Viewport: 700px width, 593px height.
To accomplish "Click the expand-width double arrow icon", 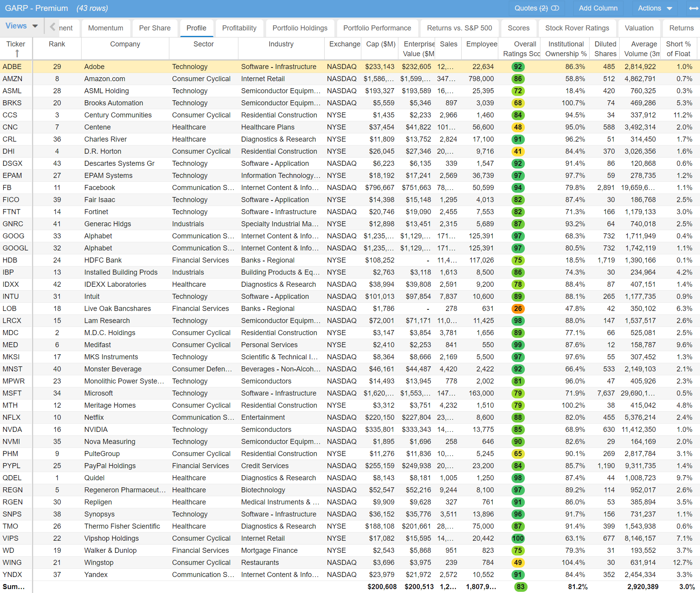I will (x=694, y=8).
